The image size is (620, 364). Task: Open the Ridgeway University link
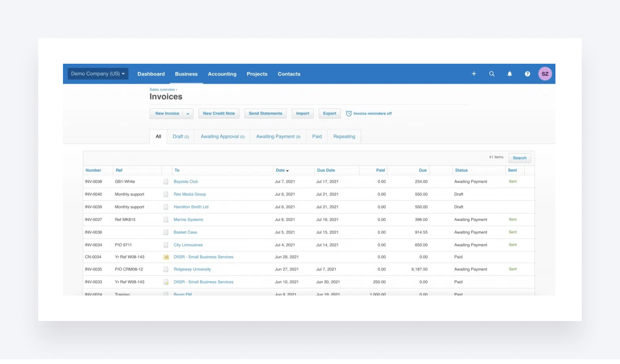(x=192, y=269)
